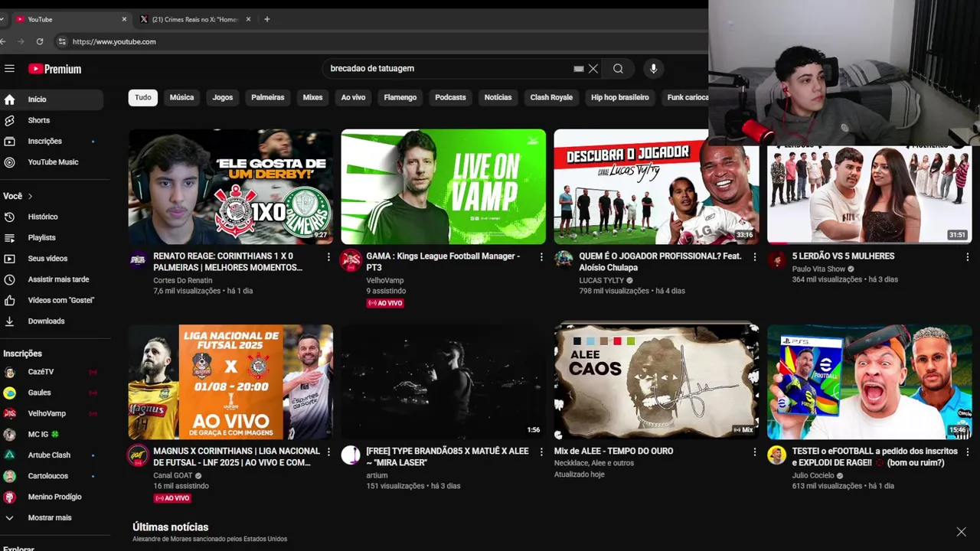Viewport: 980px width, 551px height.
Task: Click the browser address bar URL
Action: pos(114,41)
